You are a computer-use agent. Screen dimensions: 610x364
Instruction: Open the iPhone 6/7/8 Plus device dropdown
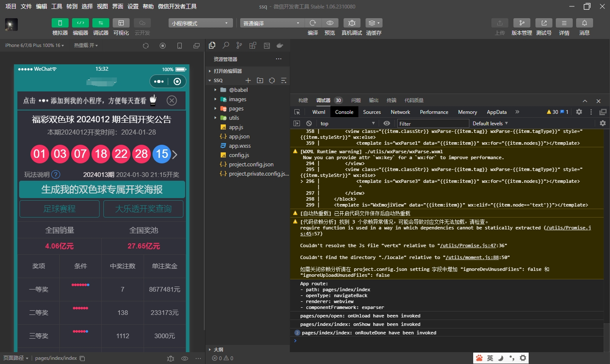click(x=34, y=45)
